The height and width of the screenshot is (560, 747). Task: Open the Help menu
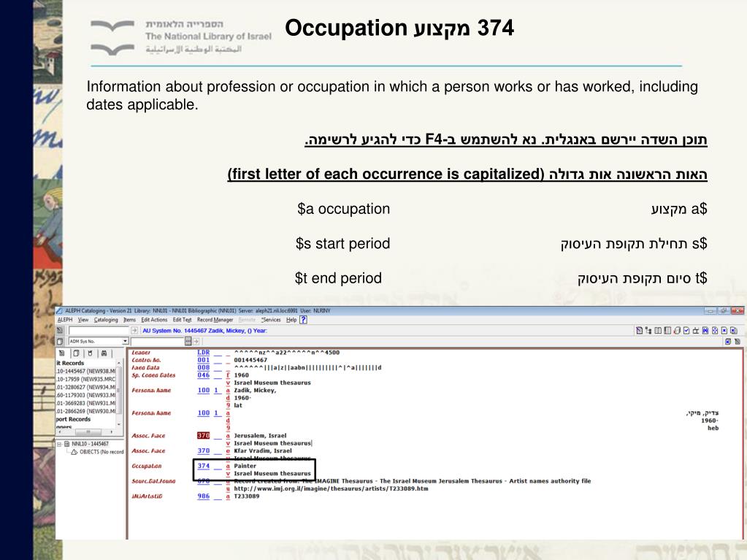point(291,320)
